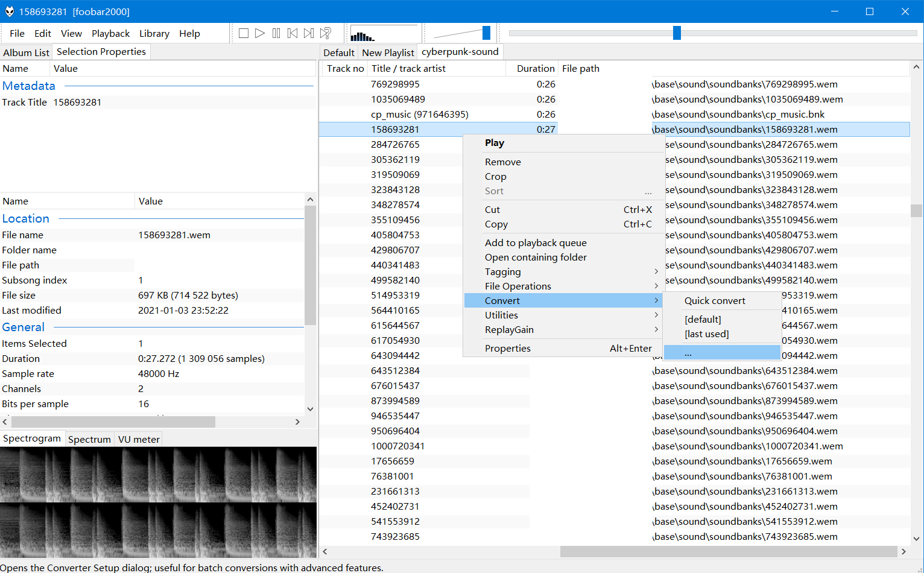
Task: Sort by the File path column header
Action: click(733, 68)
